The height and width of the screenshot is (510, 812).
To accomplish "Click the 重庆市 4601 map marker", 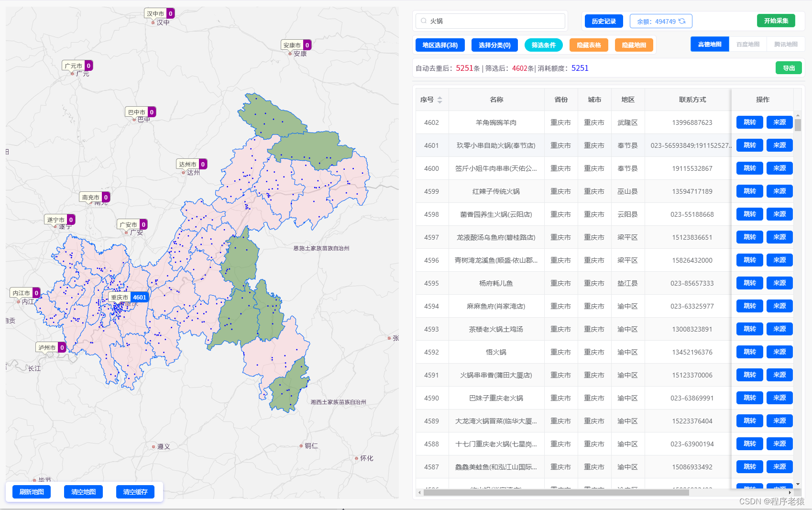I will (x=129, y=297).
